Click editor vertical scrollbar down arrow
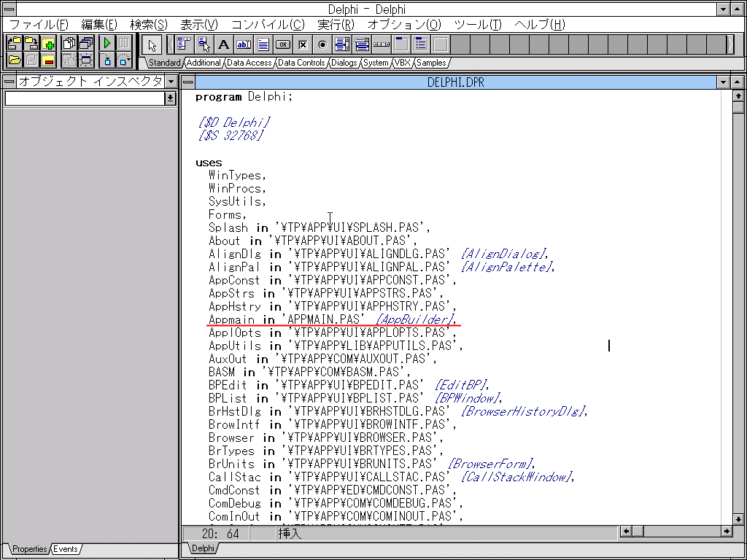 point(738,519)
